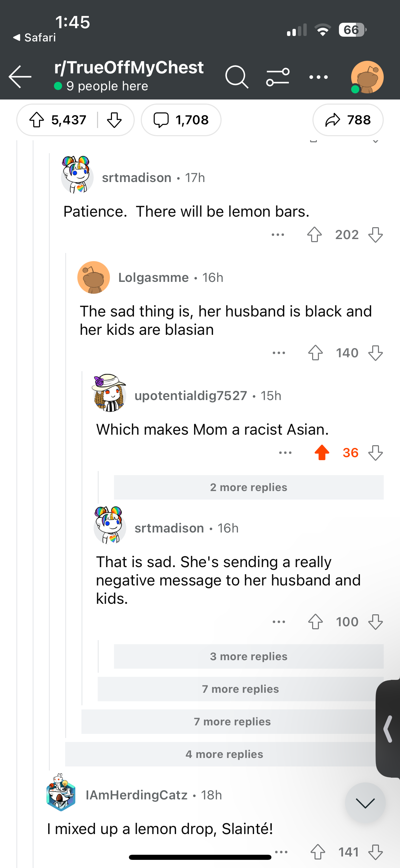Expand the "3 more replies" thread

coord(249,656)
